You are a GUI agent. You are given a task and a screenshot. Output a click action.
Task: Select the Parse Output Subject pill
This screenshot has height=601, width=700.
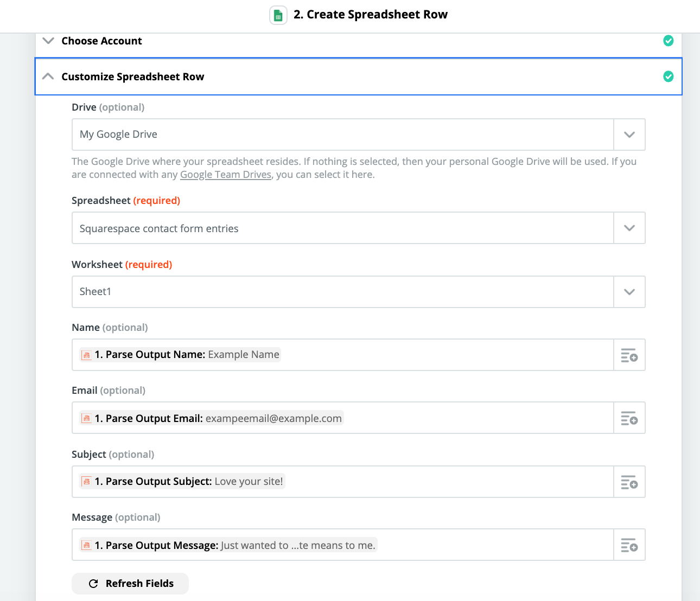click(x=182, y=482)
